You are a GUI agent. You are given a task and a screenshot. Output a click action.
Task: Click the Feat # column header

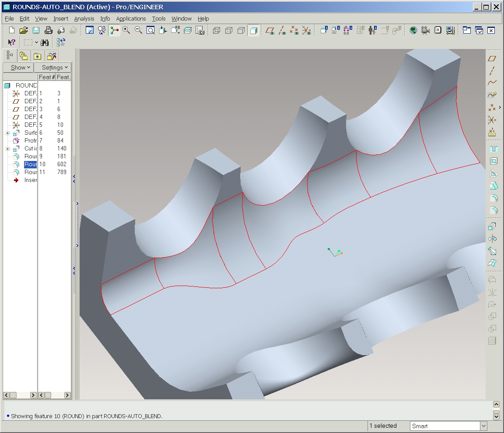pyautogui.click(x=47, y=77)
